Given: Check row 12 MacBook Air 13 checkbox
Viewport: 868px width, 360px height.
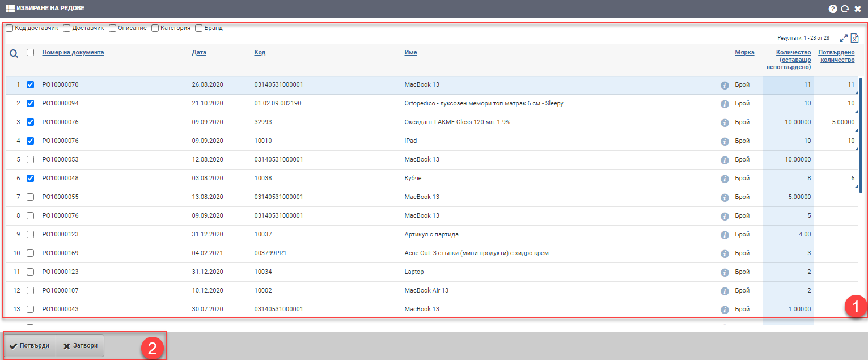Looking at the screenshot, I should pos(31,290).
